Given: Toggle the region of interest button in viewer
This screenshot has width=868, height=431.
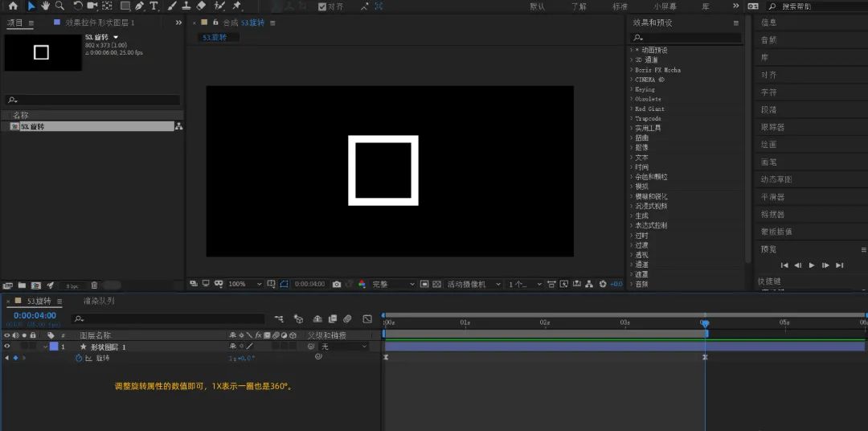Looking at the screenshot, I should tap(424, 284).
